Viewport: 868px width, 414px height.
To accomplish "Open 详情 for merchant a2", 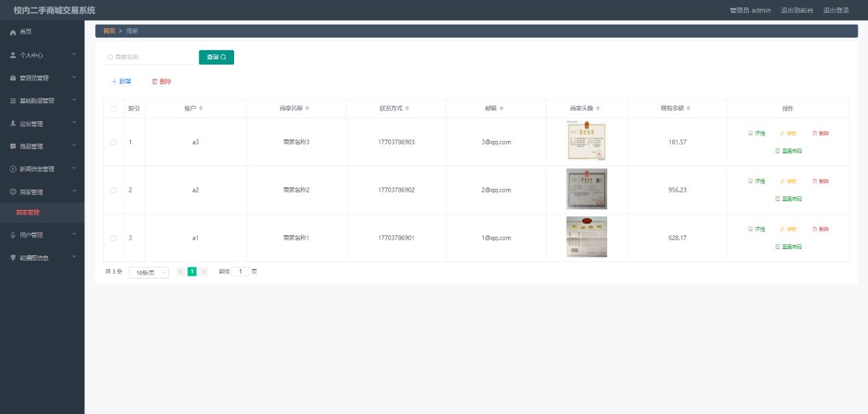I will pos(756,181).
